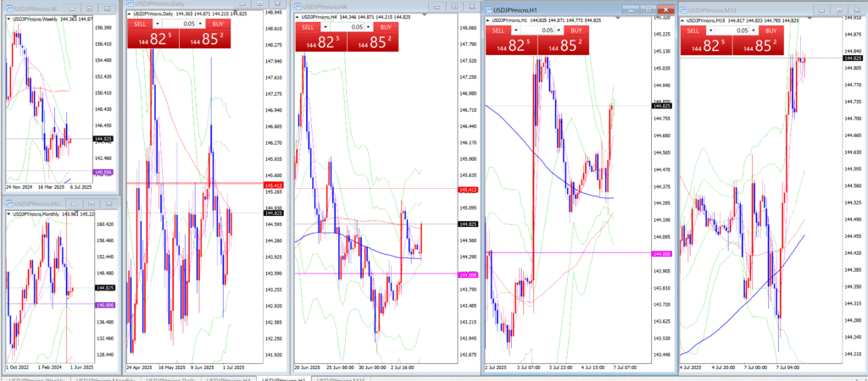Screen dimensions: 868x381
Task: Click the SELL button on the Daily chart
Action: tap(141, 24)
